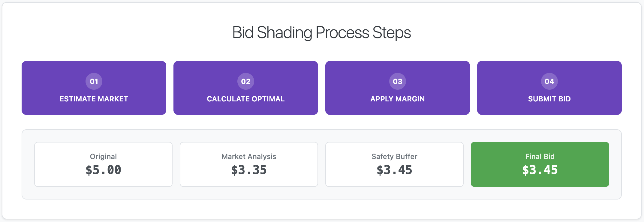Select the $5.00 original bid value

103,170
